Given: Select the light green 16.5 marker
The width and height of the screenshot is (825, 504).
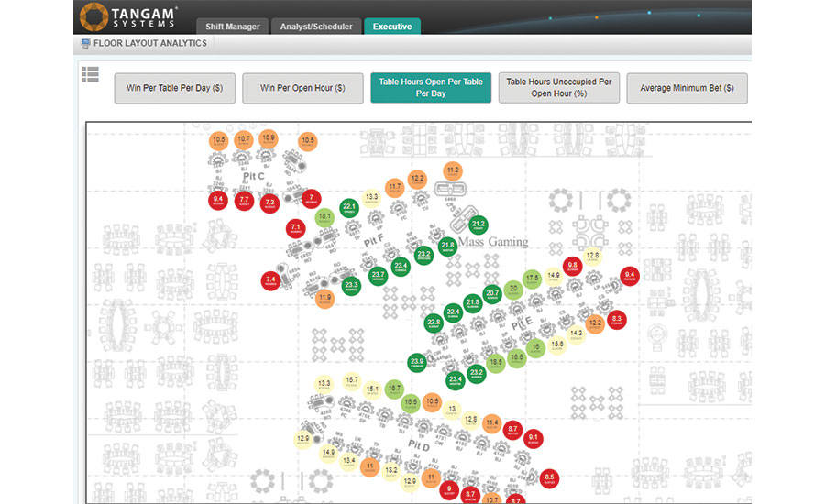Looking at the screenshot, I should (411, 403).
